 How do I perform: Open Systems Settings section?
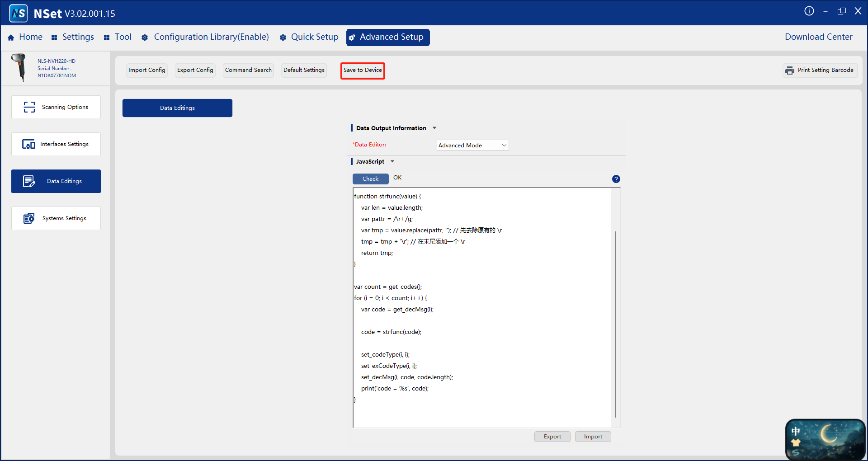pos(56,218)
